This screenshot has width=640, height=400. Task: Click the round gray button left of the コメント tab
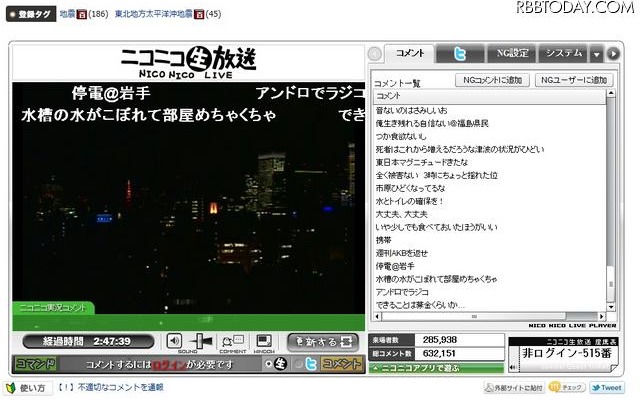click(375, 54)
